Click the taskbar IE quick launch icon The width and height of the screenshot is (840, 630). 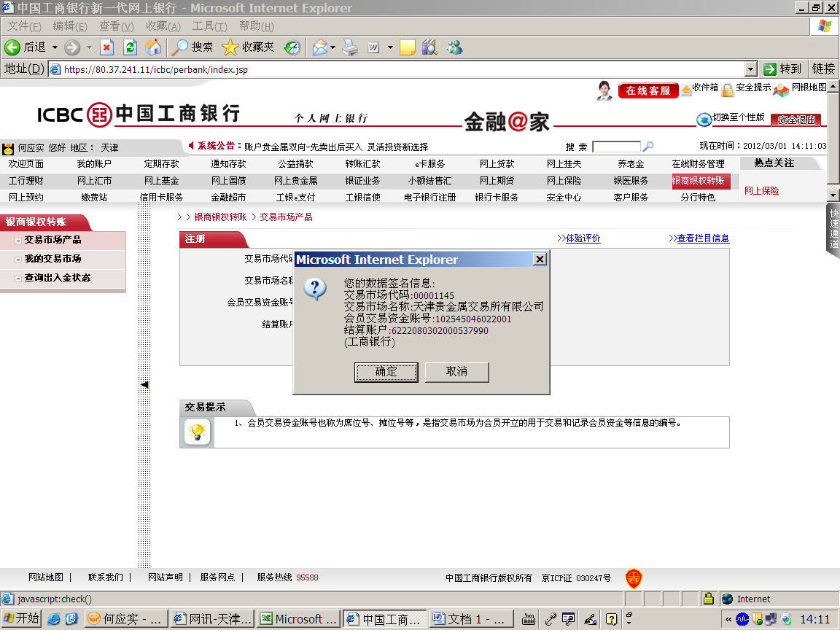tap(53, 619)
